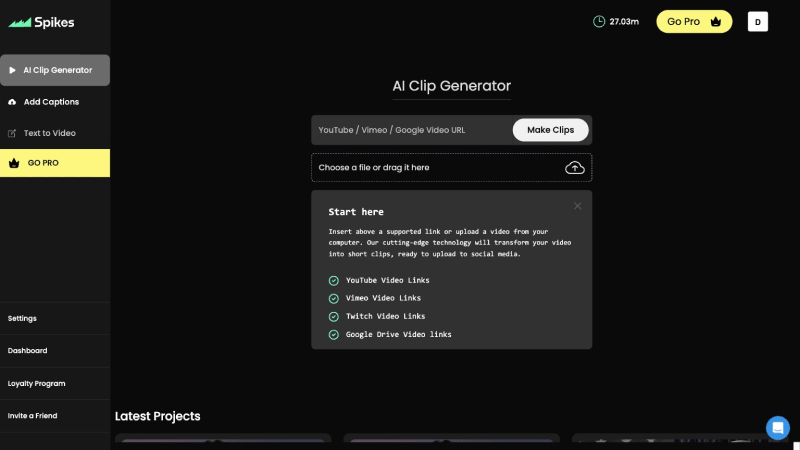Open Settings from the sidebar
Screen dimensions: 800x450
(22, 318)
